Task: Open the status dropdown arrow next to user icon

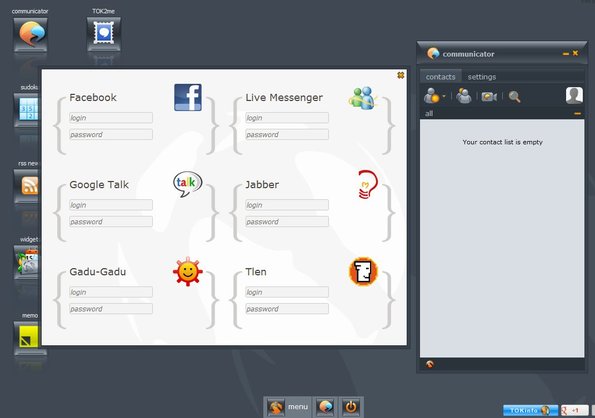Action: pyautogui.click(x=444, y=96)
